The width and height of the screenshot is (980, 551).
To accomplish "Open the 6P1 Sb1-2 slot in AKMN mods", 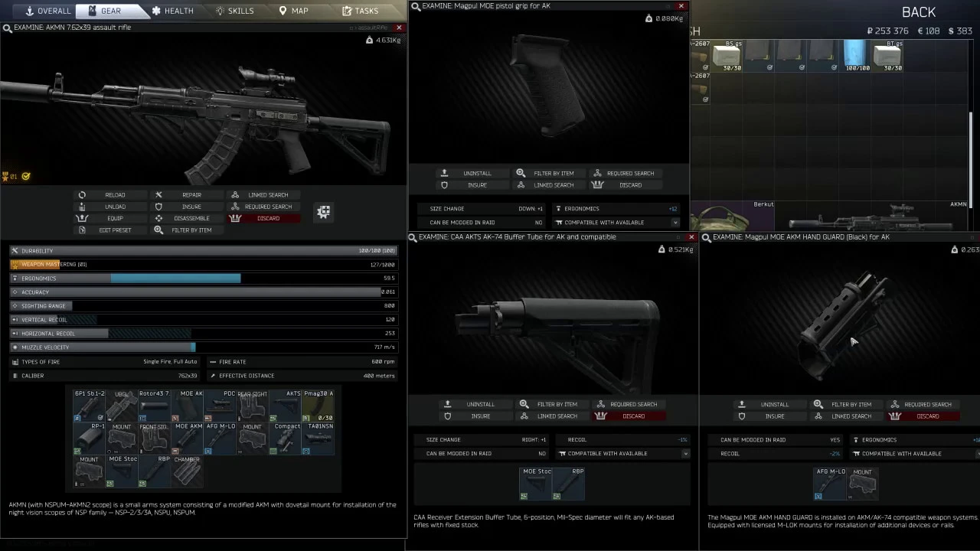I will (89, 406).
